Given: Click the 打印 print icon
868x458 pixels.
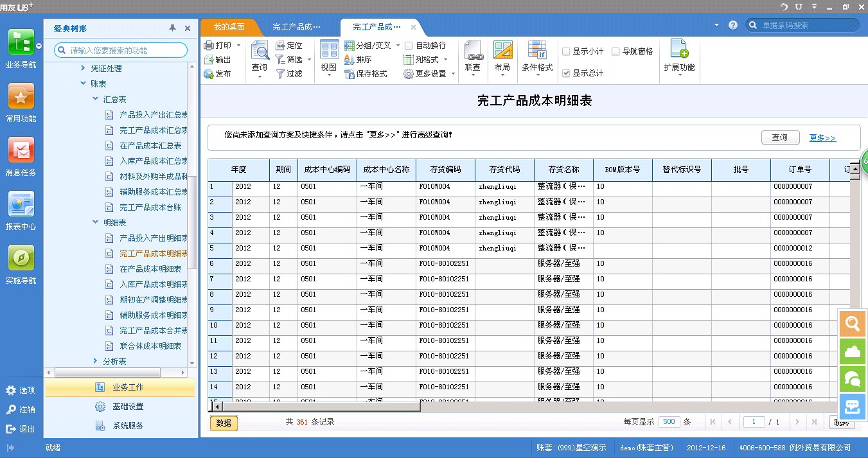Looking at the screenshot, I should 209,46.
